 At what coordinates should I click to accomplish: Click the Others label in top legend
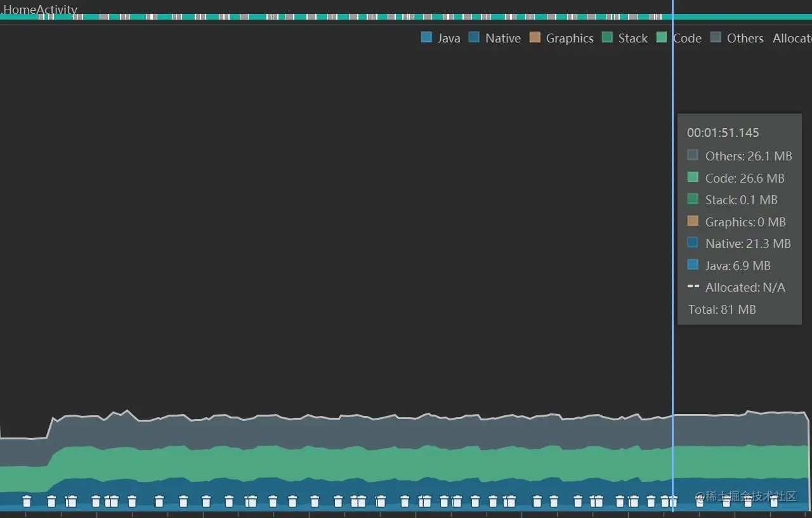pyautogui.click(x=745, y=38)
